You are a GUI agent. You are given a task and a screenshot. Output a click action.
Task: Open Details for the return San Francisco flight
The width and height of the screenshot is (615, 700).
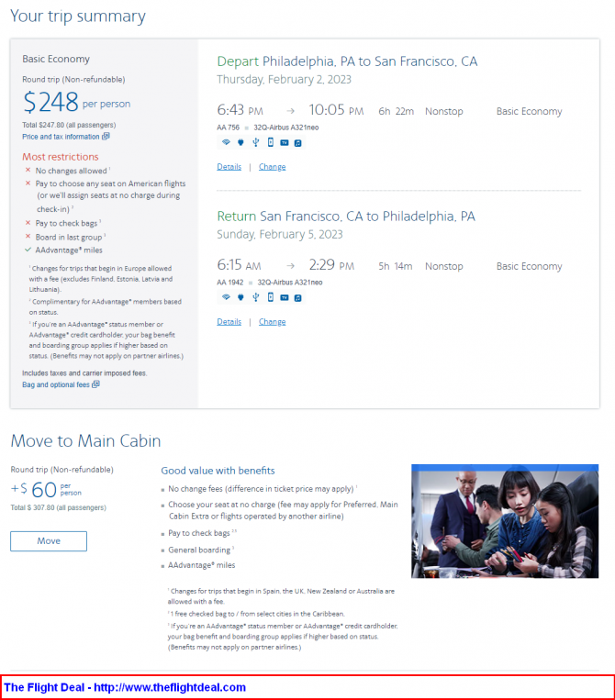click(229, 321)
